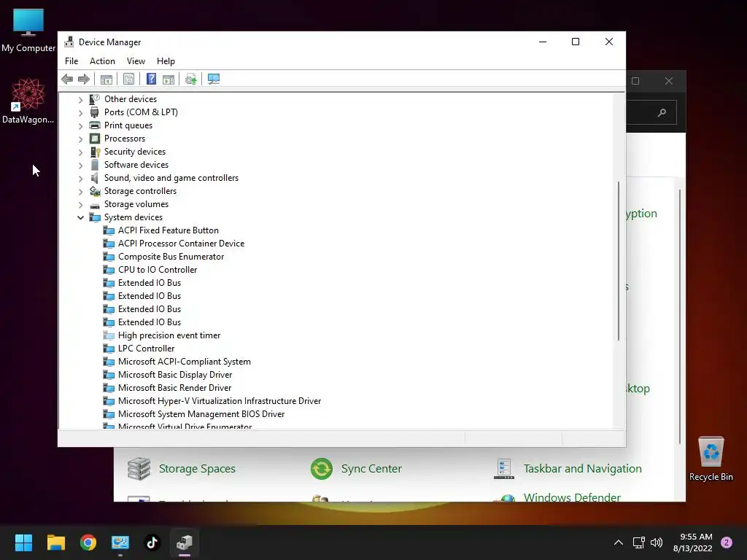The image size is (747, 560).
Task: Click Control Panel window search icon
Action: [x=662, y=113]
